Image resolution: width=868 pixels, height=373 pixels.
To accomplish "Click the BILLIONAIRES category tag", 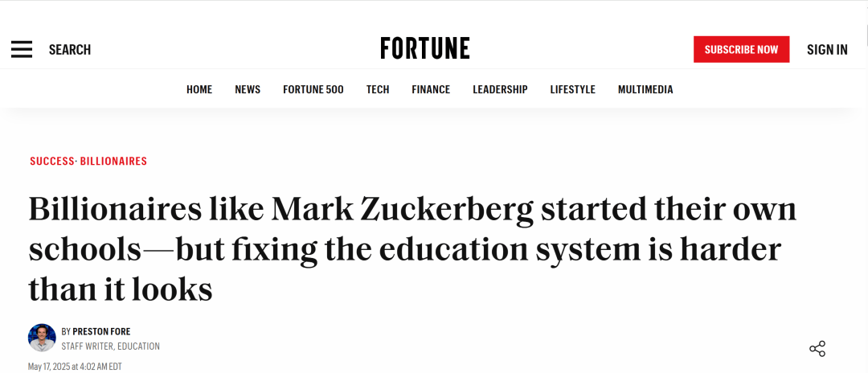I will point(113,161).
